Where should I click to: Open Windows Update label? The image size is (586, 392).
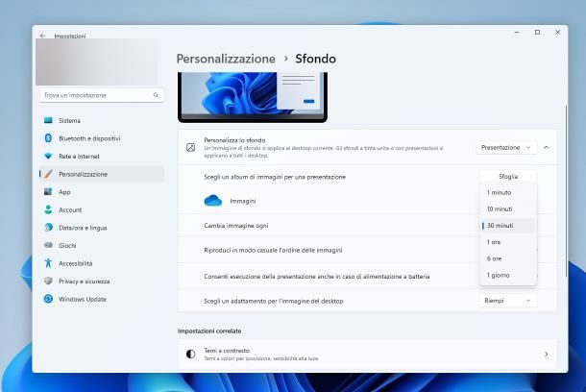(x=83, y=299)
